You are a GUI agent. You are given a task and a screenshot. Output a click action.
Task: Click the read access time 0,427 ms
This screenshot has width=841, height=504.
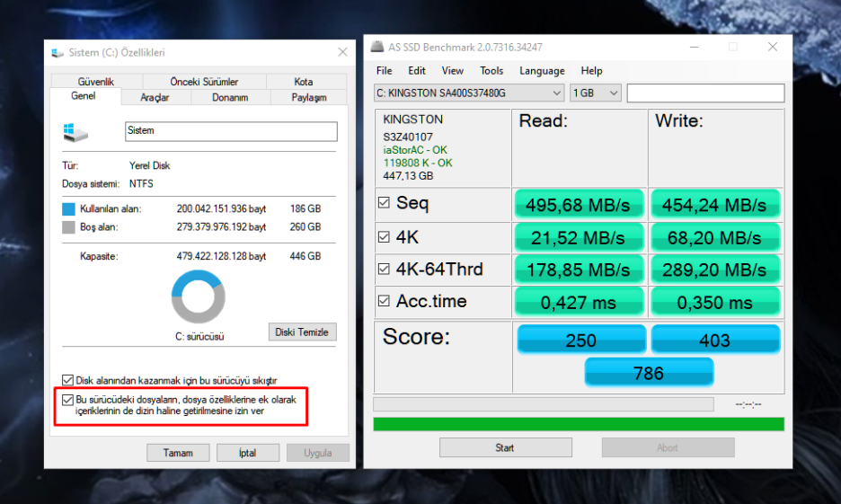579,302
